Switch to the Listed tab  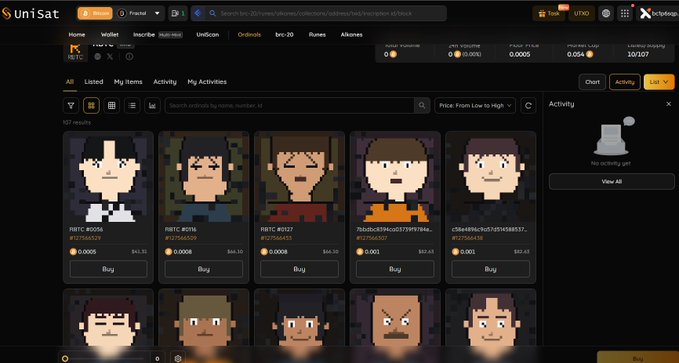point(94,82)
